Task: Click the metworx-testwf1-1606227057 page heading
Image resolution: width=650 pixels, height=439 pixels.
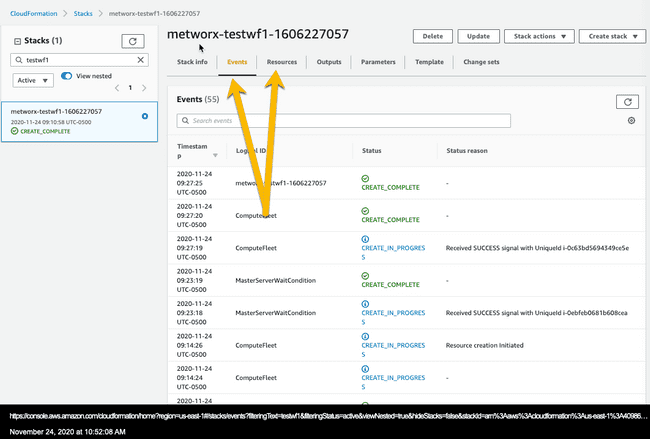Action: [258, 34]
